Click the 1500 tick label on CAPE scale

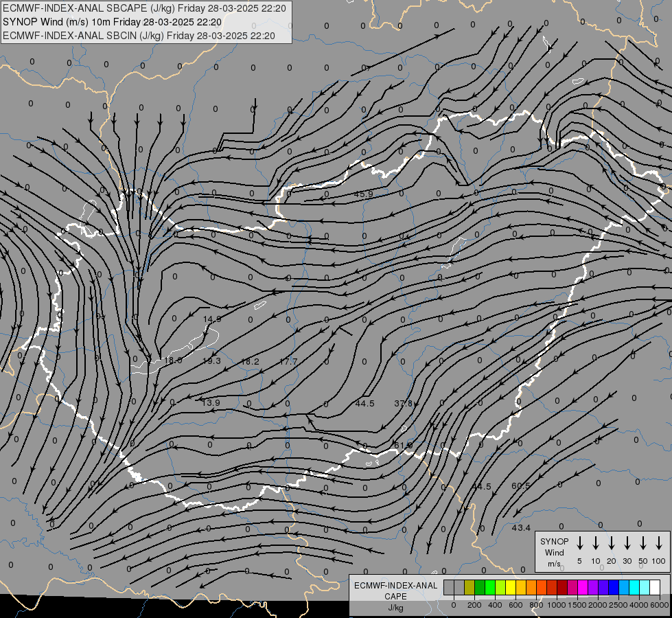(x=577, y=605)
